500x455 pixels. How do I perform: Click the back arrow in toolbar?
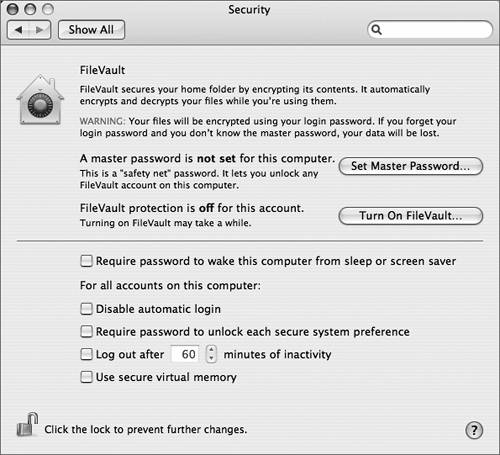pos(18,30)
